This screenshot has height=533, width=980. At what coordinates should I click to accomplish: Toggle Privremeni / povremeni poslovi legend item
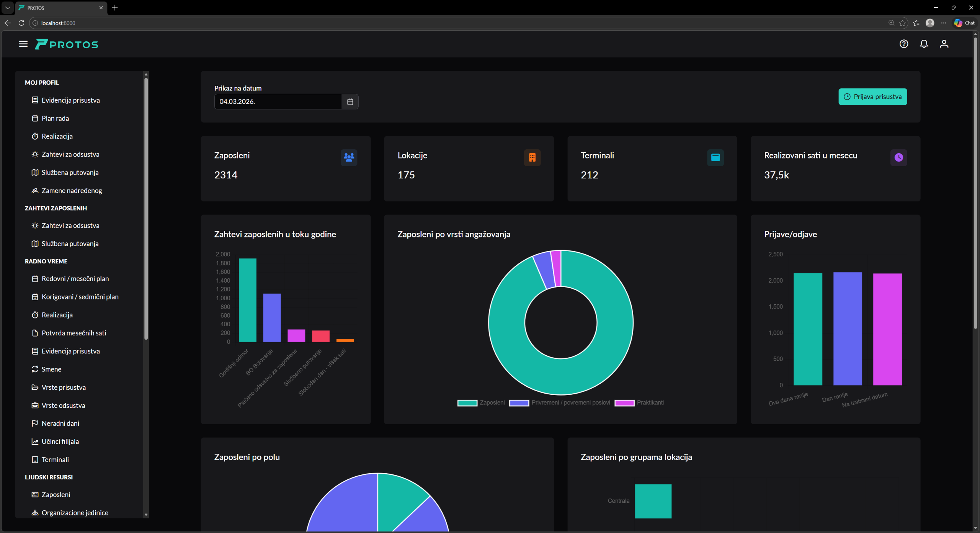click(559, 403)
